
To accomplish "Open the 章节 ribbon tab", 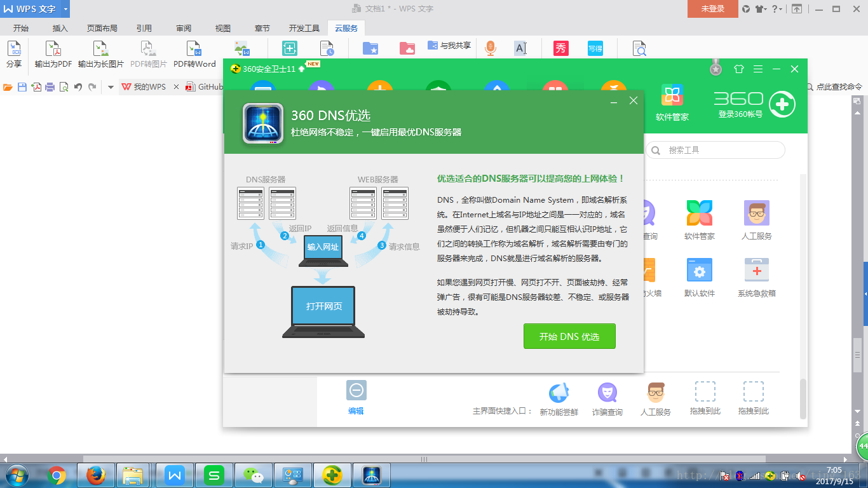I will point(262,29).
